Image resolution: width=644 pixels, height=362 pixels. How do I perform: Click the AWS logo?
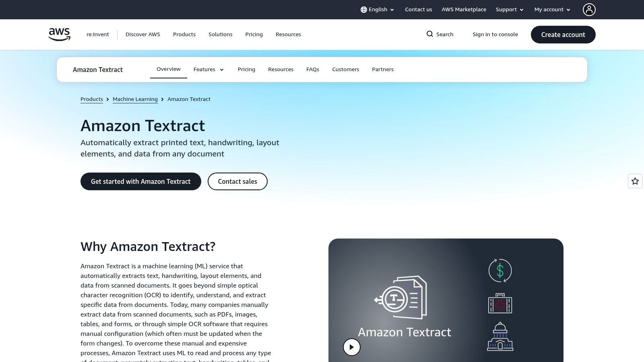click(x=59, y=34)
